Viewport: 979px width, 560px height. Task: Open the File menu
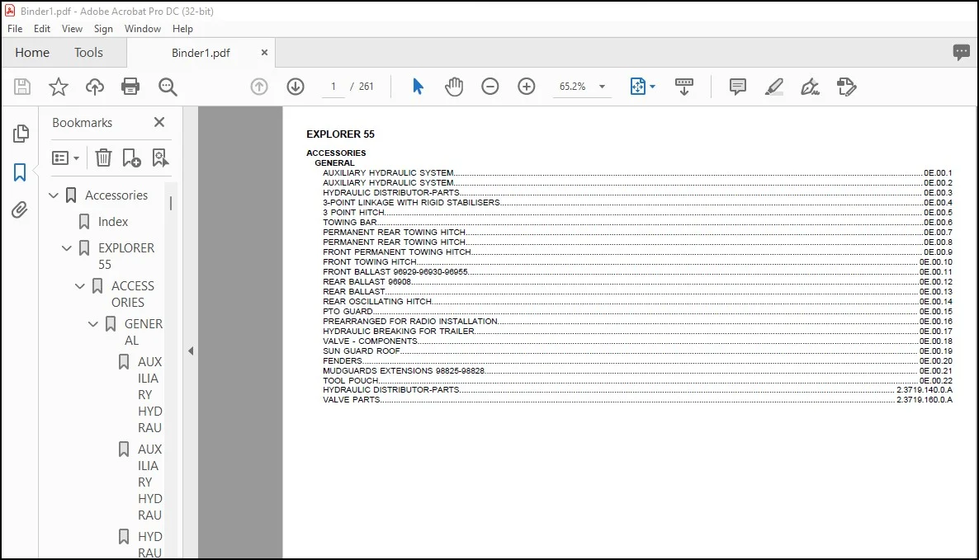pyautogui.click(x=15, y=29)
